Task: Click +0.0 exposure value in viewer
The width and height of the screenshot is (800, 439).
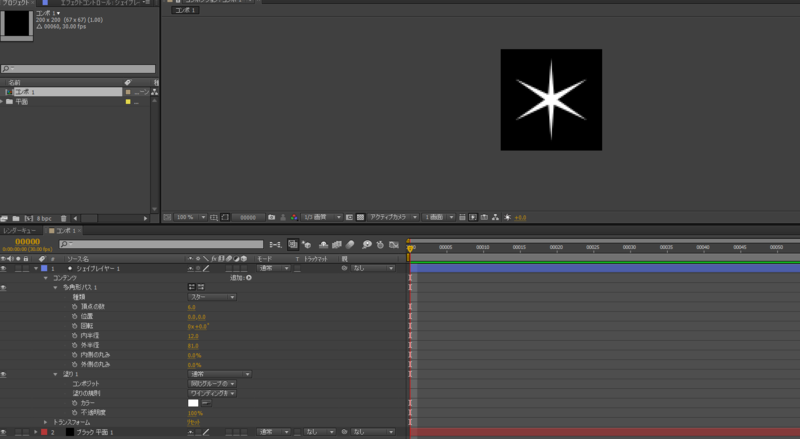Action: [520, 217]
